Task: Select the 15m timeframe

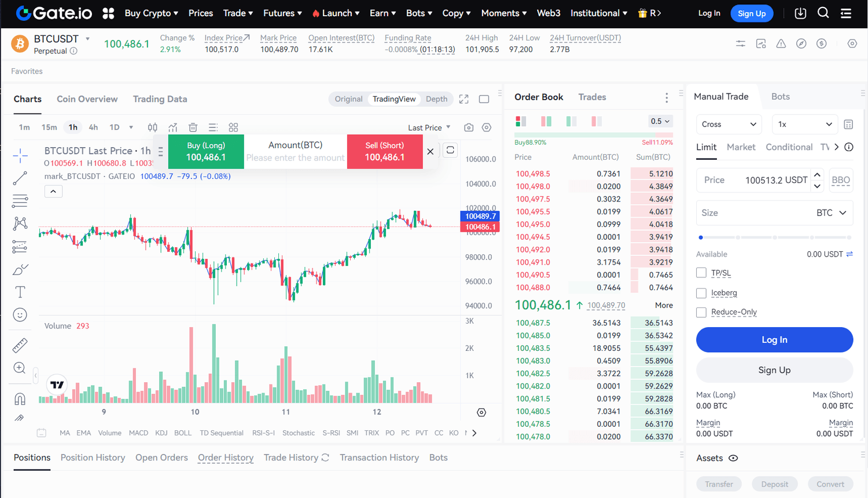Action: coord(49,127)
